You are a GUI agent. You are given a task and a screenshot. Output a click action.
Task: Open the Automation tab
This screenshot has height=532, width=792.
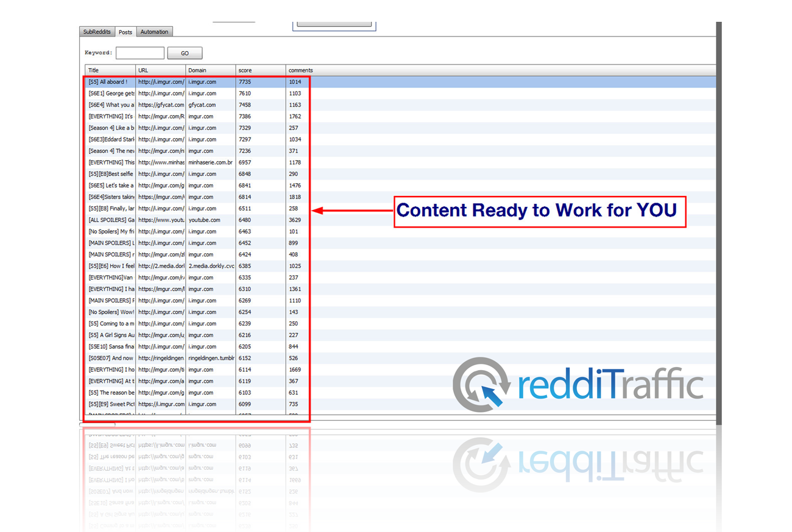click(x=154, y=32)
